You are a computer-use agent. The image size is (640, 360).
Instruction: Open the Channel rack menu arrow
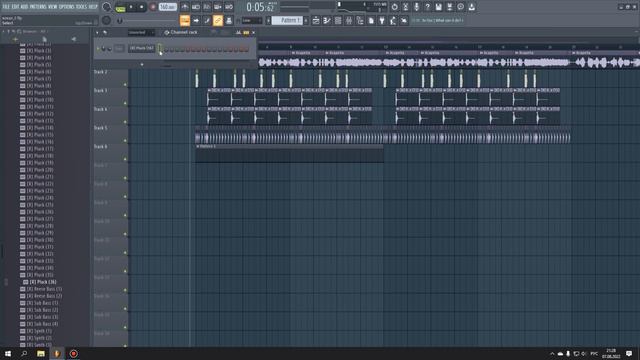tap(97, 32)
